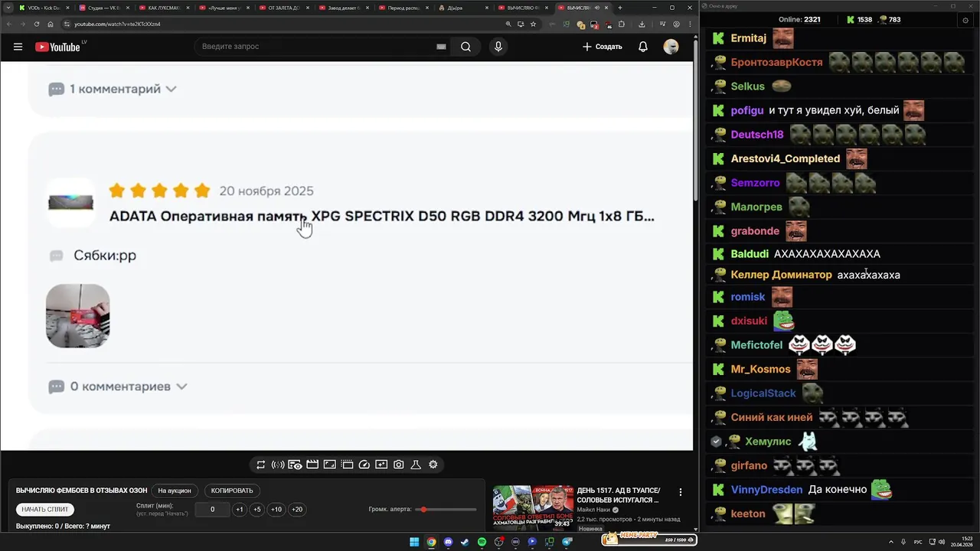Add +5 minutes to split
This screenshot has height=551, width=980.
257,509
